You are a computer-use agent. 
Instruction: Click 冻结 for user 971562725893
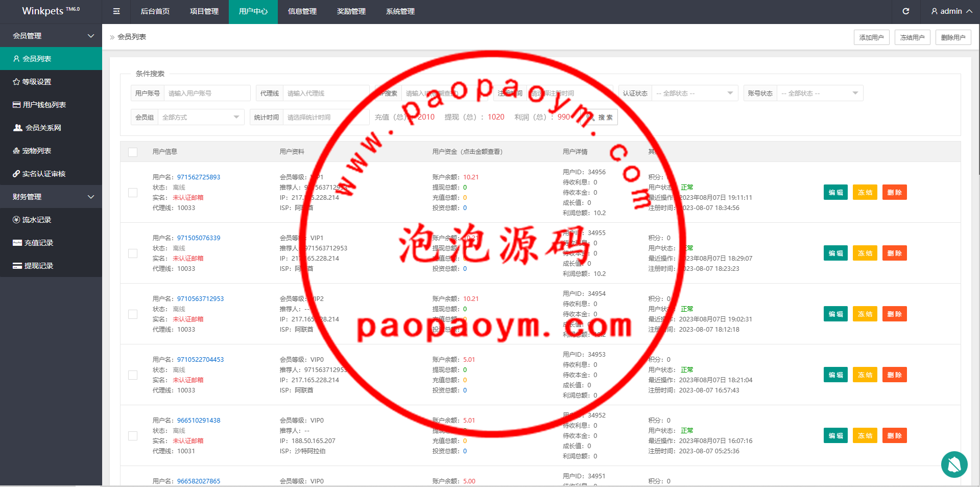point(865,193)
